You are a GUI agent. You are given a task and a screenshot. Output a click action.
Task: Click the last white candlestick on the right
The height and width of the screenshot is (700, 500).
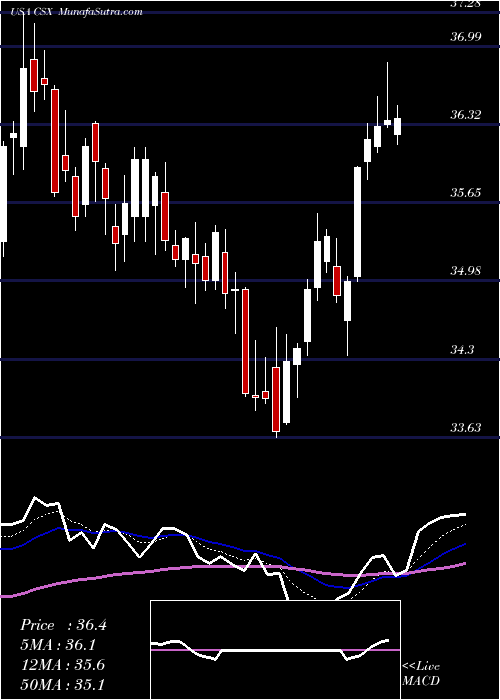(x=397, y=126)
